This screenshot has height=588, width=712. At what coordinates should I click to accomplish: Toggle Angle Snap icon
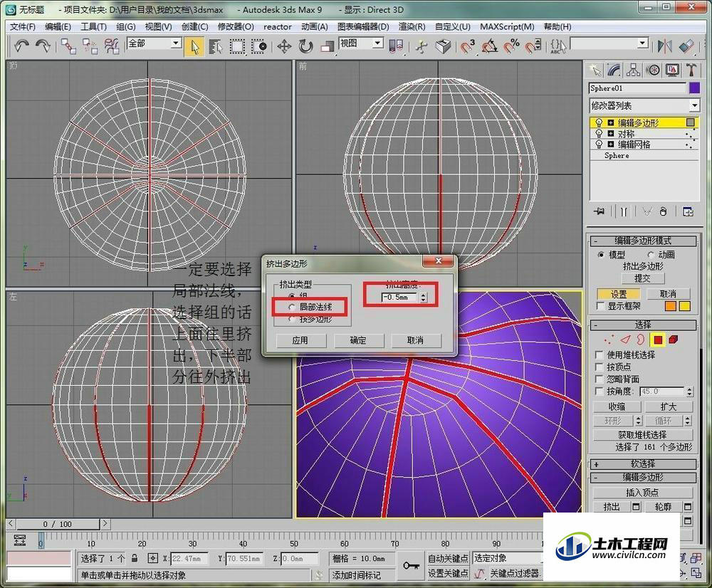pyautogui.click(x=490, y=46)
